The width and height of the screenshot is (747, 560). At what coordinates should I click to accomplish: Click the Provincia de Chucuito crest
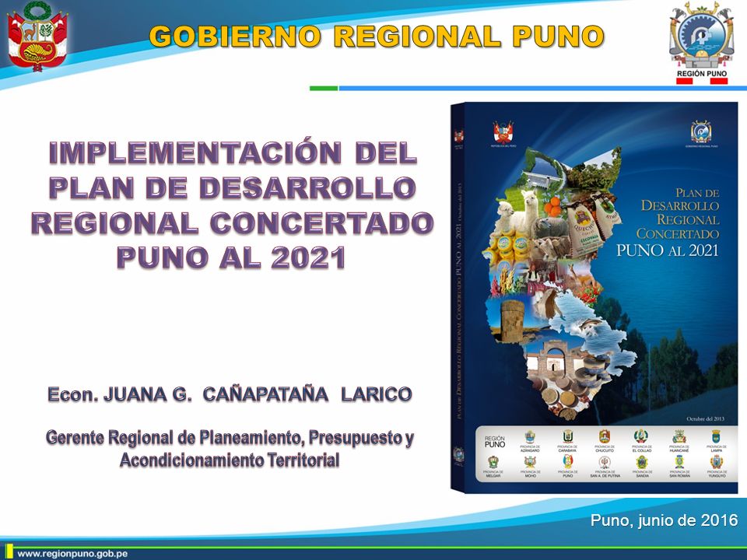pos(605,436)
